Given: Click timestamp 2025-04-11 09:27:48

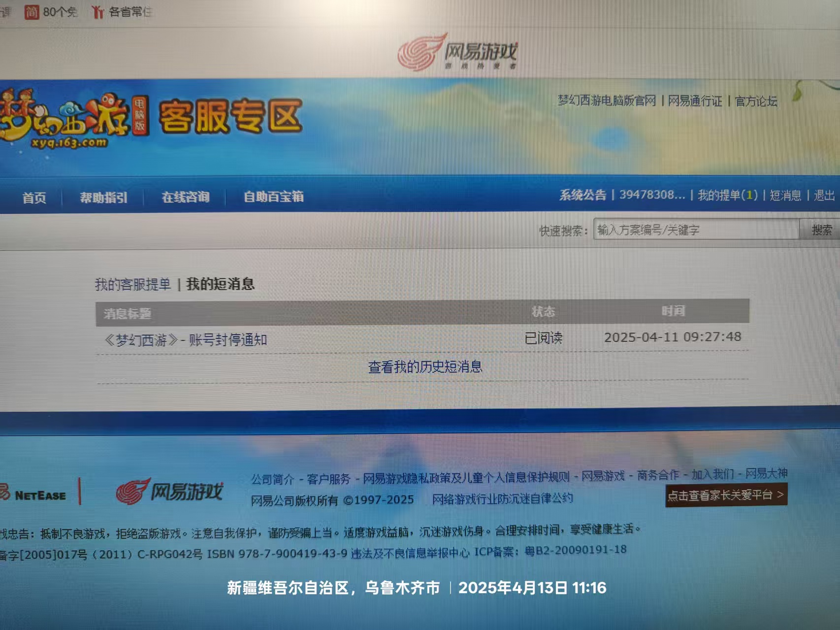Looking at the screenshot, I should tap(672, 337).
